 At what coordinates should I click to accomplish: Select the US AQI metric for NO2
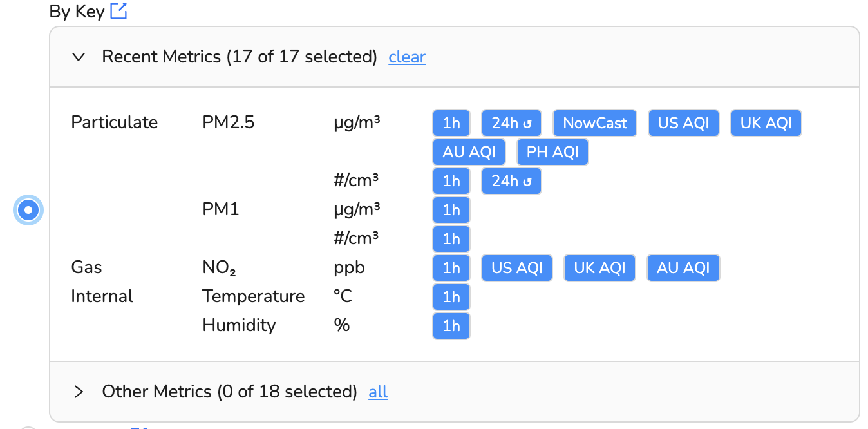tap(517, 267)
